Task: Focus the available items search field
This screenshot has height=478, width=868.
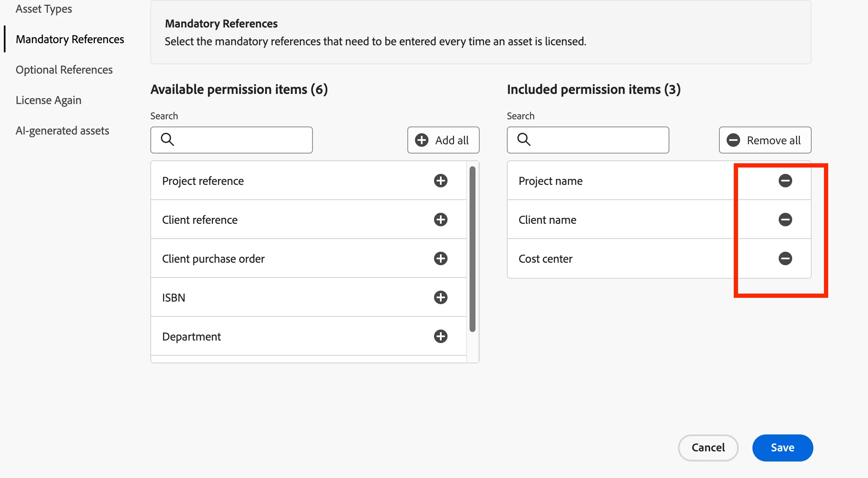Action: (x=241, y=140)
